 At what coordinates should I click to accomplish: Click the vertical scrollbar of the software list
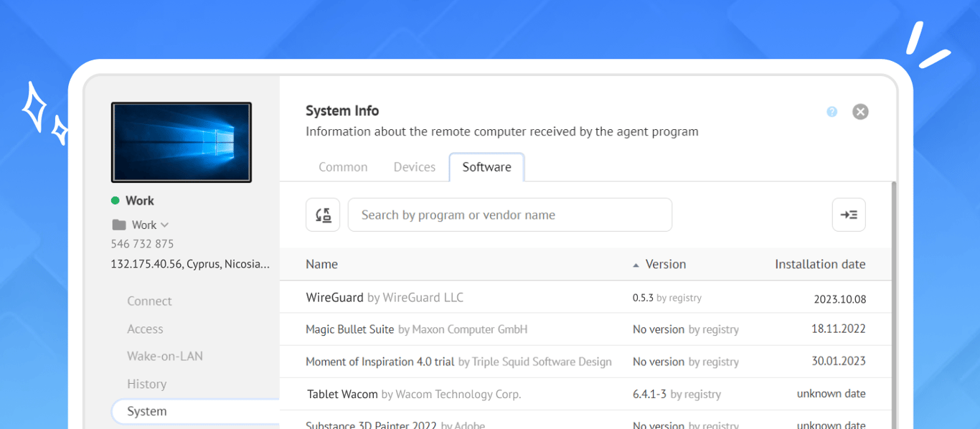[x=893, y=301]
